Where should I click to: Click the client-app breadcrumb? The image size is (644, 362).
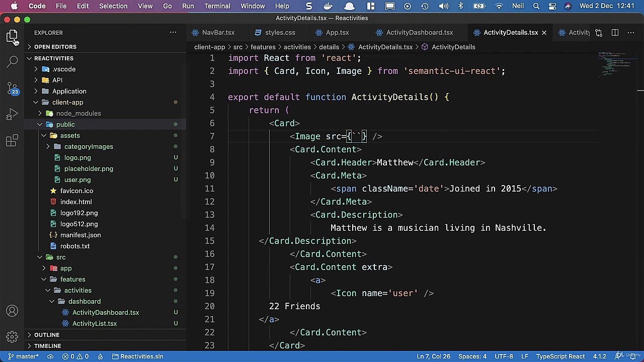(209, 47)
